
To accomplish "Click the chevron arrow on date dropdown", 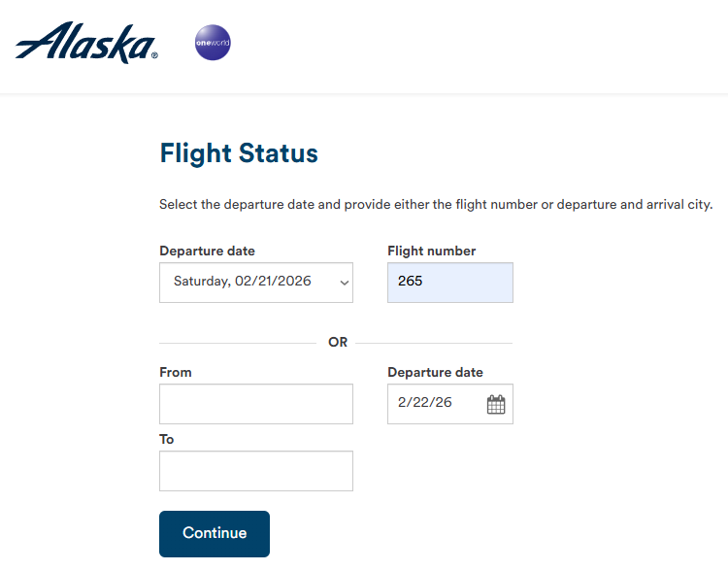I will pyautogui.click(x=344, y=283).
